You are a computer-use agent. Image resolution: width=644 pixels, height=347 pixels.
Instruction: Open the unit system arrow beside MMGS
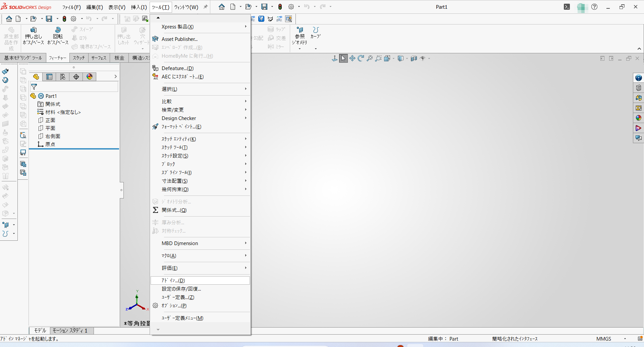coord(625,339)
